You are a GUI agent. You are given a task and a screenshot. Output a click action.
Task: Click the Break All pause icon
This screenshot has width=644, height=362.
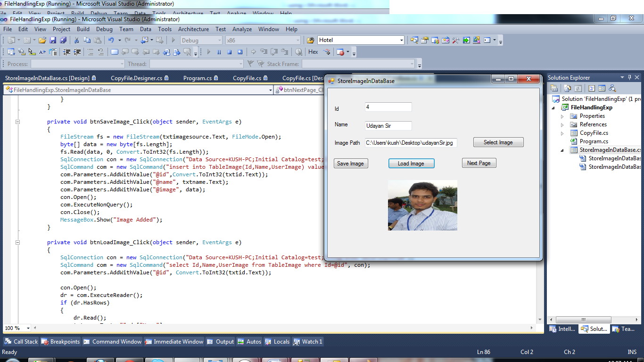click(x=219, y=52)
